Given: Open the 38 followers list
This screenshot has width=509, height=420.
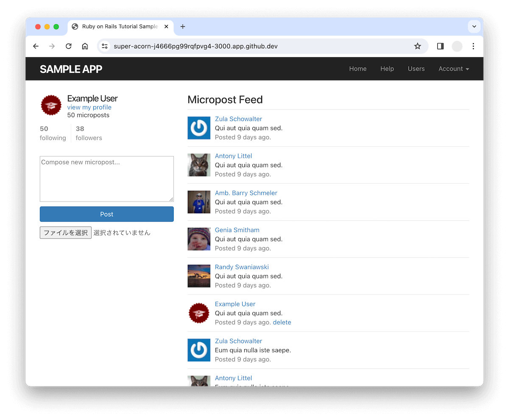Looking at the screenshot, I should [89, 133].
